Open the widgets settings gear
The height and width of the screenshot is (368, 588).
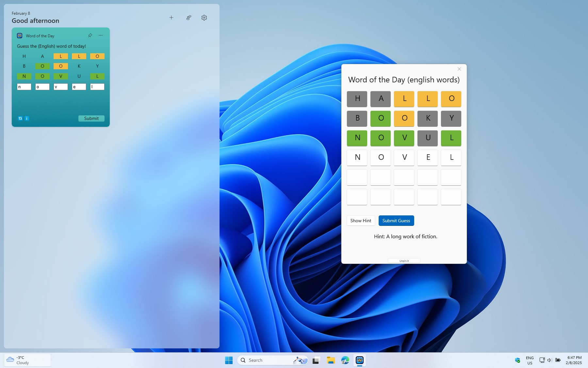204,18
